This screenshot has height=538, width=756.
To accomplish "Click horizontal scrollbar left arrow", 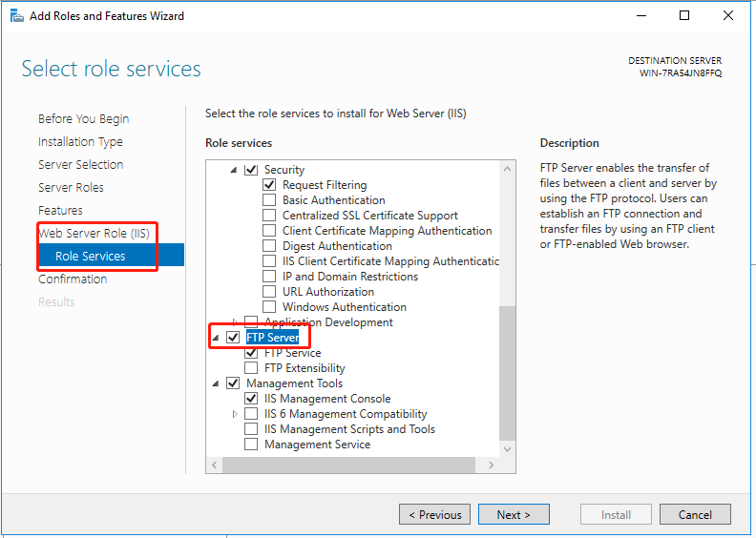I will [214, 465].
